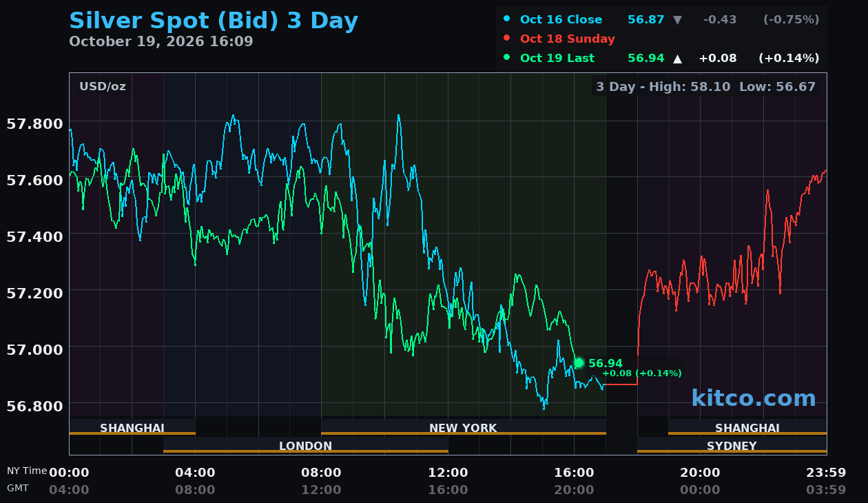Click the 20:00 NY time tick
Image resolution: width=868 pixels, height=503 pixels.
700,473
